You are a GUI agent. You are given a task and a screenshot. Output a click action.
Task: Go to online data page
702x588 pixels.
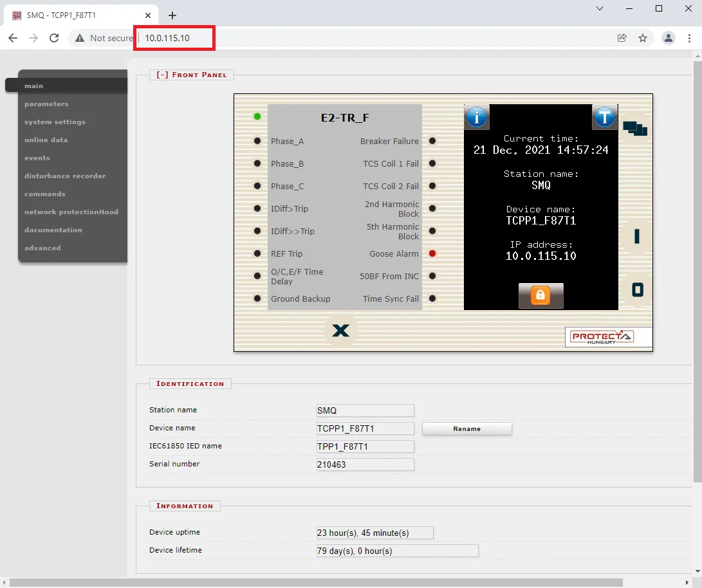point(46,140)
